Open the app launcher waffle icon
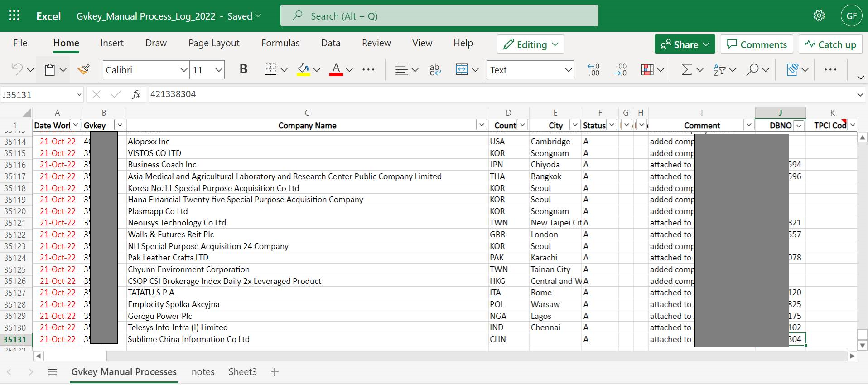 pos(14,16)
